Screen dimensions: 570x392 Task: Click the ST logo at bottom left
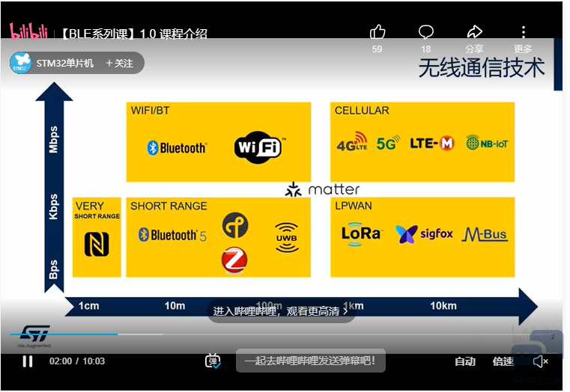coord(34,336)
